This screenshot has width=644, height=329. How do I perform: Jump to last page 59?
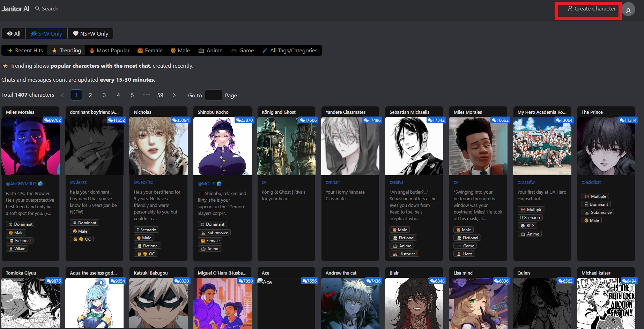[160, 95]
